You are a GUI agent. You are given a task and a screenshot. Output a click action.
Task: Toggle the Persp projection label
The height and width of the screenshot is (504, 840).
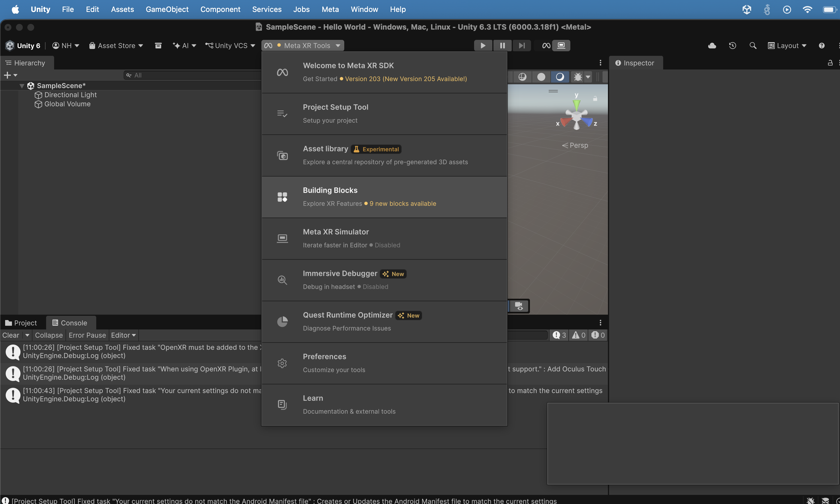575,145
